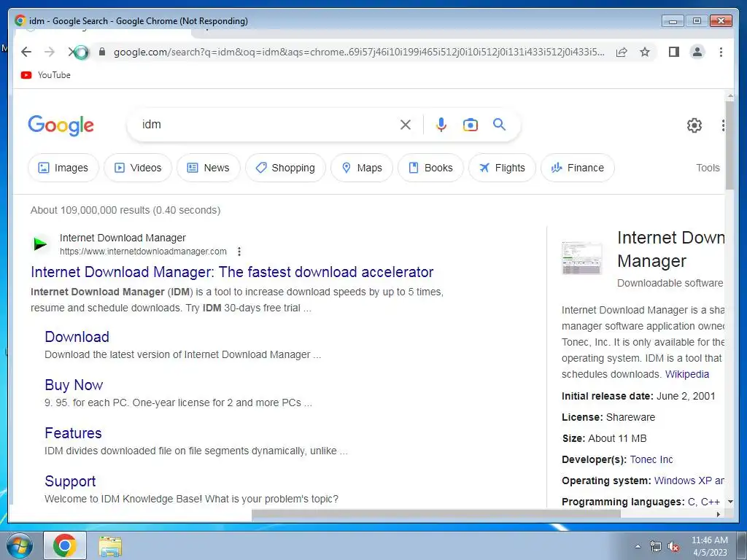Clear the search box with the X
This screenshot has height=560, width=747.
point(406,125)
